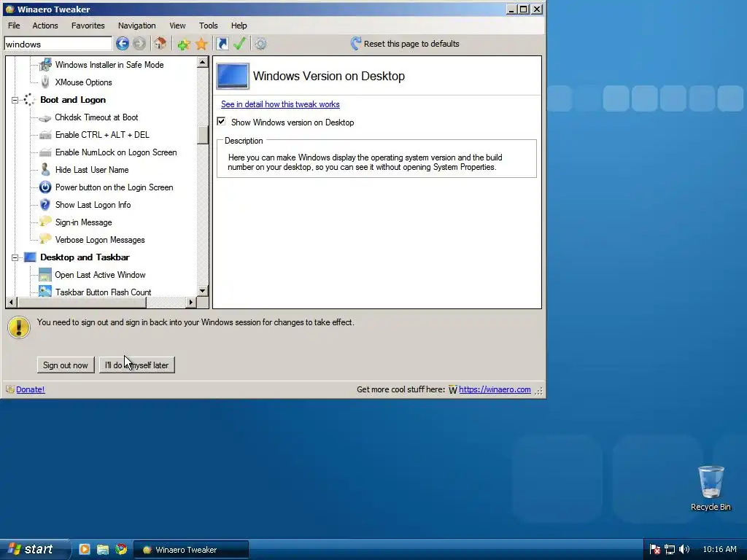This screenshot has width=747, height=560.
Task: Launch media player from quick launch
Action: pos(85,549)
